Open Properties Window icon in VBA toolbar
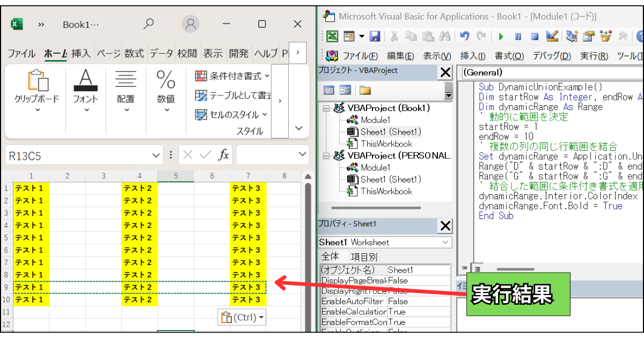Viewport: 644px width, 338px height. pos(589,36)
